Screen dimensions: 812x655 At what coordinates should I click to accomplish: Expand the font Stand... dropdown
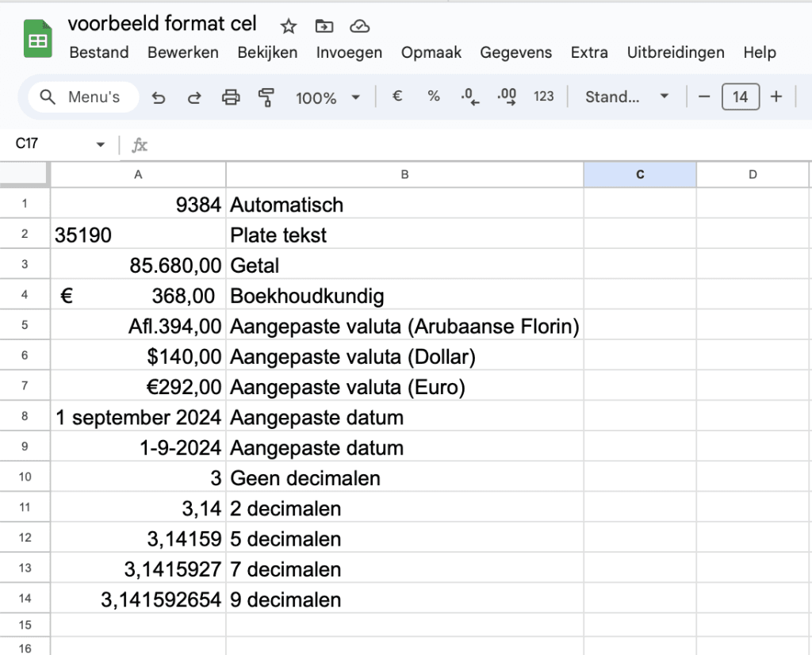[x=626, y=97]
